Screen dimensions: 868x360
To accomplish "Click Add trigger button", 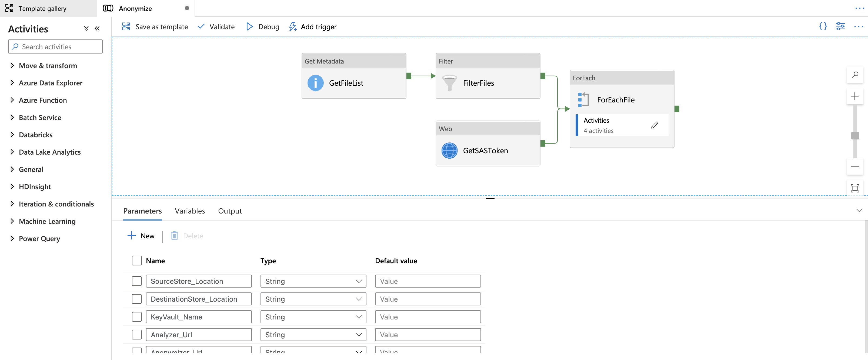I will click(x=313, y=27).
